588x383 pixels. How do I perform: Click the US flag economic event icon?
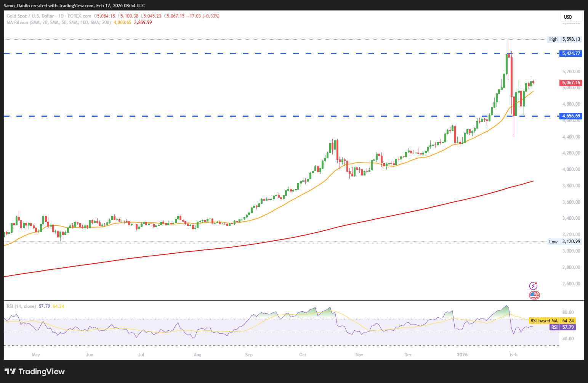tap(534, 295)
